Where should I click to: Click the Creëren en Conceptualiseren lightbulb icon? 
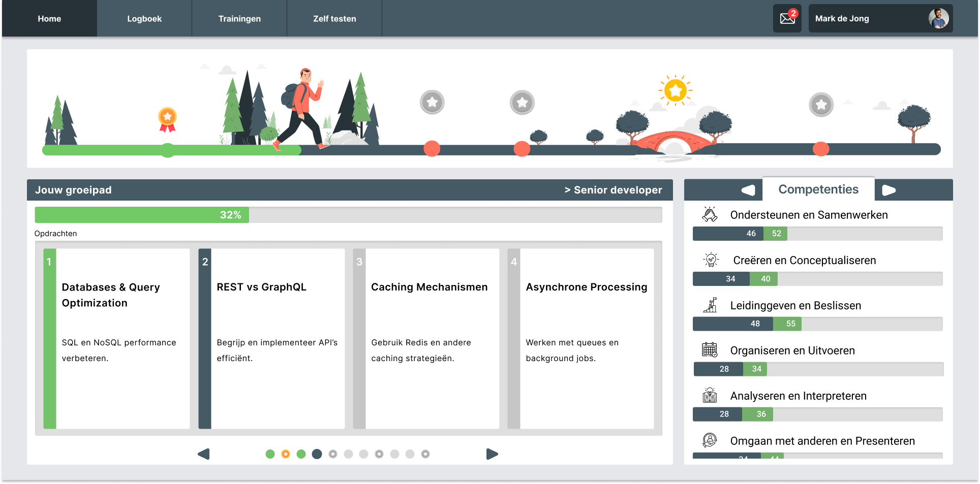pyautogui.click(x=711, y=260)
